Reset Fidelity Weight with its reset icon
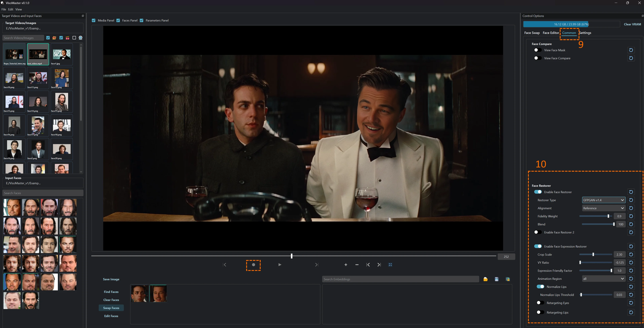The image size is (644, 328). click(x=631, y=216)
